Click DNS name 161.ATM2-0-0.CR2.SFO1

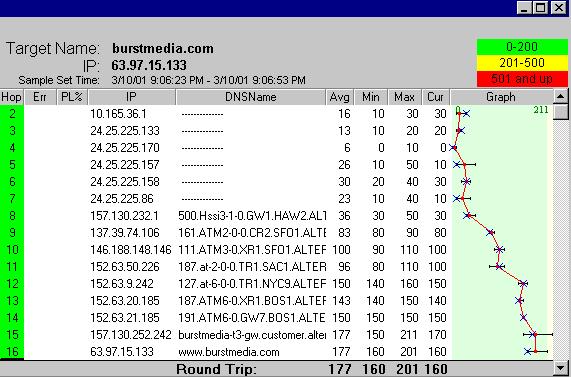pos(252,233)
